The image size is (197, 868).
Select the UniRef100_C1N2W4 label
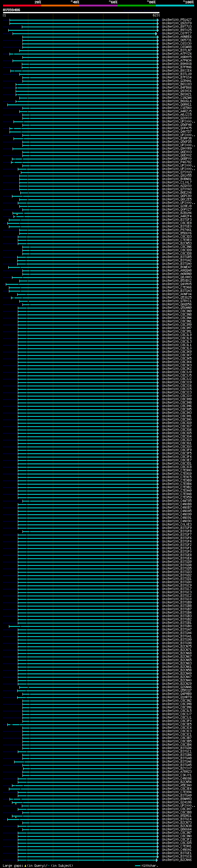click(176, 98)
